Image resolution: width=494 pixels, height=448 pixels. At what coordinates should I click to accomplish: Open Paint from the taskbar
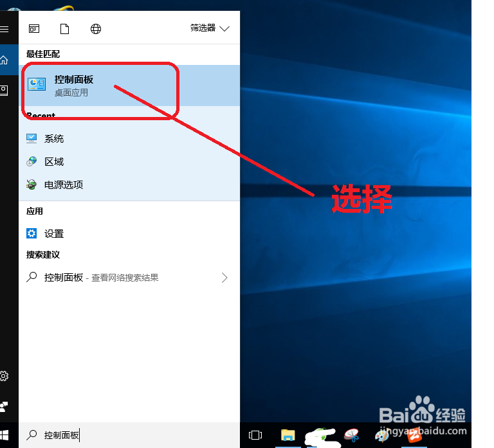click(x=382, y=436)
